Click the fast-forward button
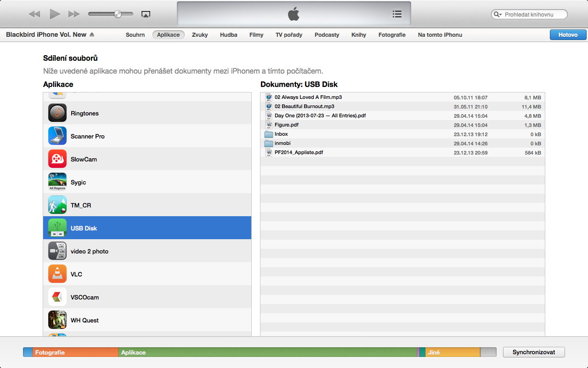588x368 pixels. [x=74, y=14]
